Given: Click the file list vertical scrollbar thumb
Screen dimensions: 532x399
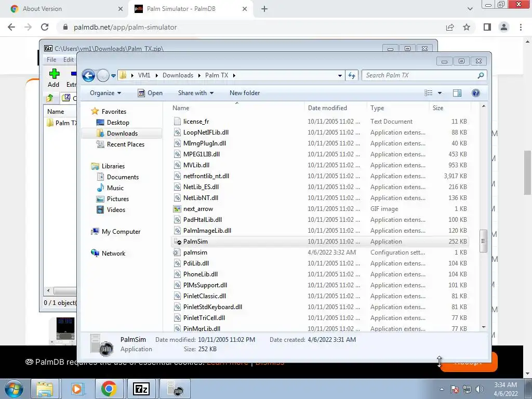Looking at the screenshot, I should [483, 241].
